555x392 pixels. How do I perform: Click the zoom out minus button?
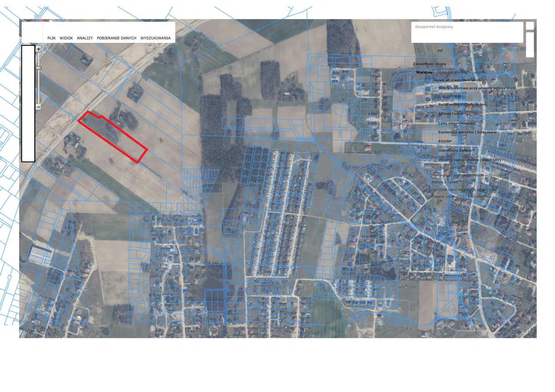pos(39,107)
